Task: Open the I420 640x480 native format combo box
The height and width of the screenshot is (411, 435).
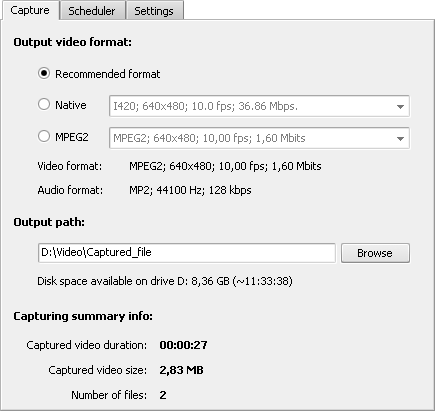Action: tap(259, 106)
